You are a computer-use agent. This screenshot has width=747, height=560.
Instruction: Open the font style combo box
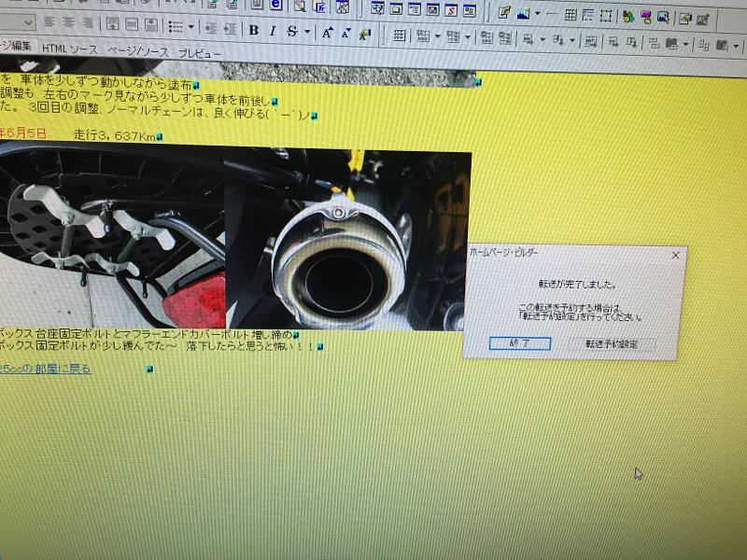tap(17, 21)
